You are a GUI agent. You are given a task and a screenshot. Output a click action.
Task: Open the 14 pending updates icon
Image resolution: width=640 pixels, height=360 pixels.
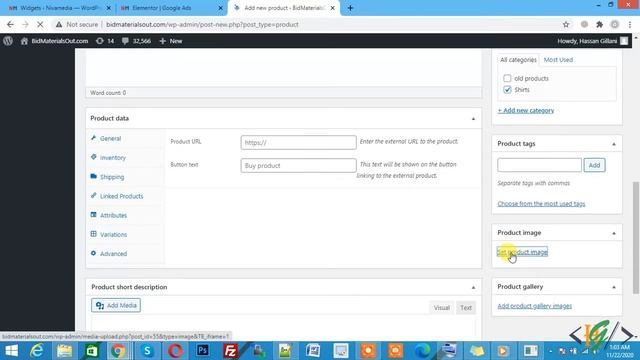[104, 41]
